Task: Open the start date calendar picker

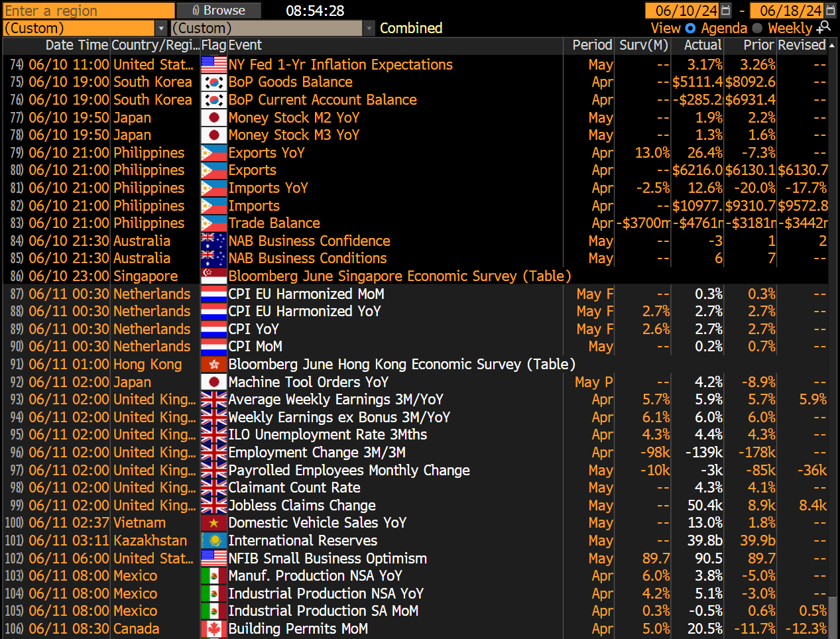Action: 725,11
